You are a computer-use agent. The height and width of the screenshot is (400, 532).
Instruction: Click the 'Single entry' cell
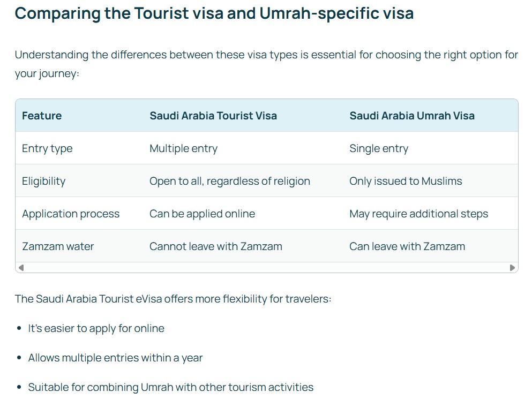(379, 148)
